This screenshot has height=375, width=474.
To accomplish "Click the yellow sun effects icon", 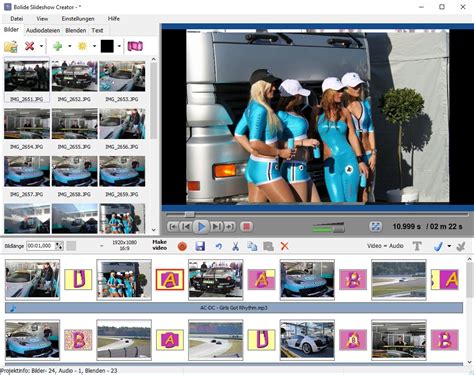I will coord(82,46).
